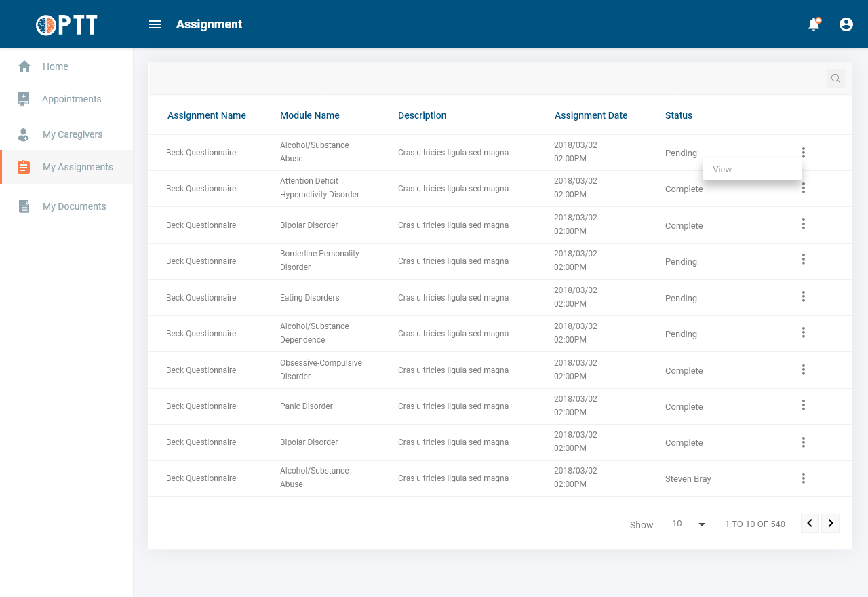Click the OPTT brain logo
The image size is (868, 597).
pos(66,25)
